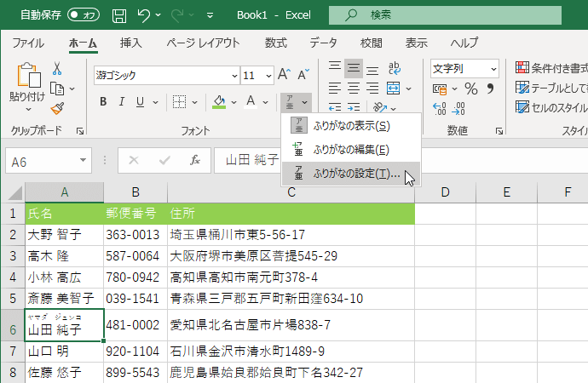Click the Select All corner triangle
The height and width of the screenshot is (383, 588).
pyautogui.click(x=14, y=193)
